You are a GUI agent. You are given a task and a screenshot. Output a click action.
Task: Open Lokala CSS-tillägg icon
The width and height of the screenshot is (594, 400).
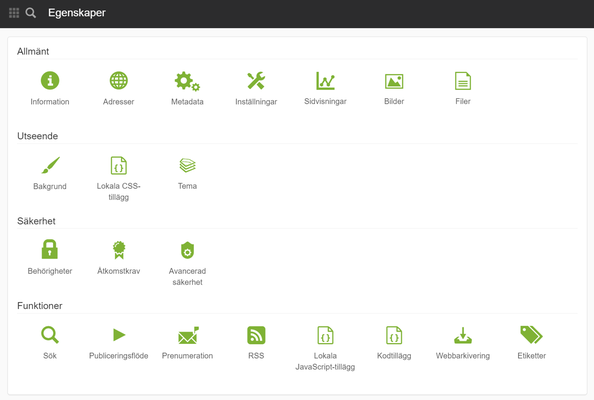click(x=119, y=166)
